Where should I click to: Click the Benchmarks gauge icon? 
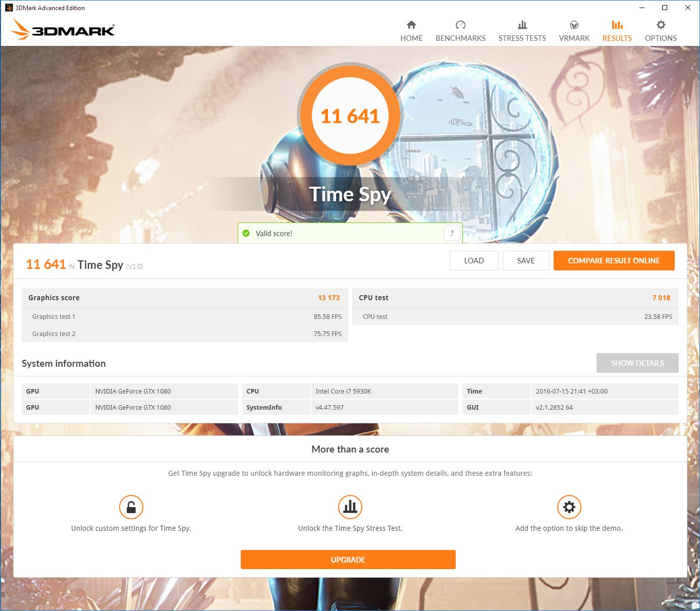460,25
